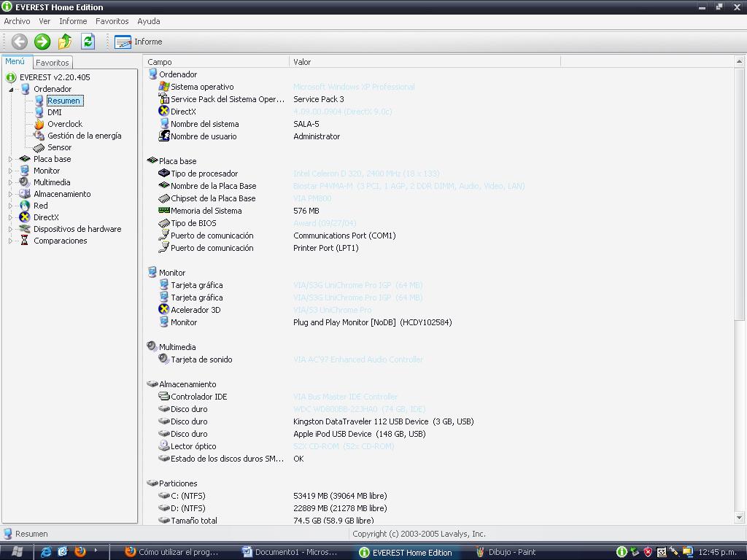747x560 pixels.
Task: Click the DirectX icon in the tree
Action: [25, 217]
